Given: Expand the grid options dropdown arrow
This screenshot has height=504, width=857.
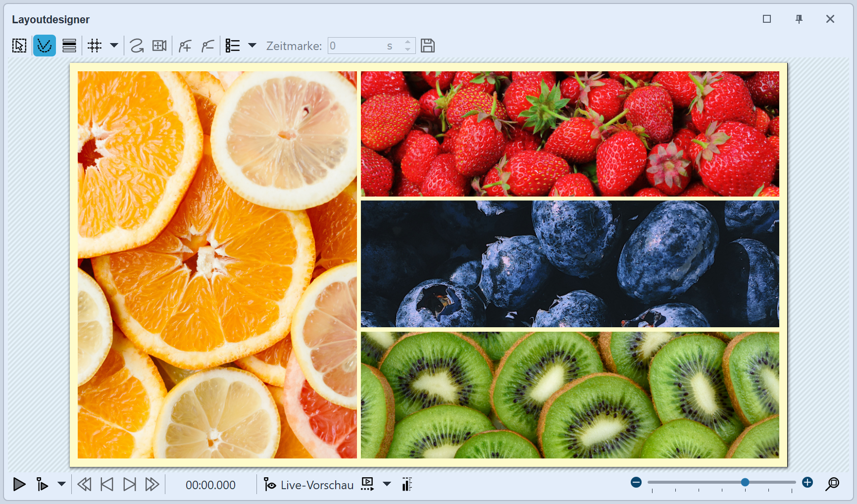Looking at the screenshot, I should (x=114, y=46).
